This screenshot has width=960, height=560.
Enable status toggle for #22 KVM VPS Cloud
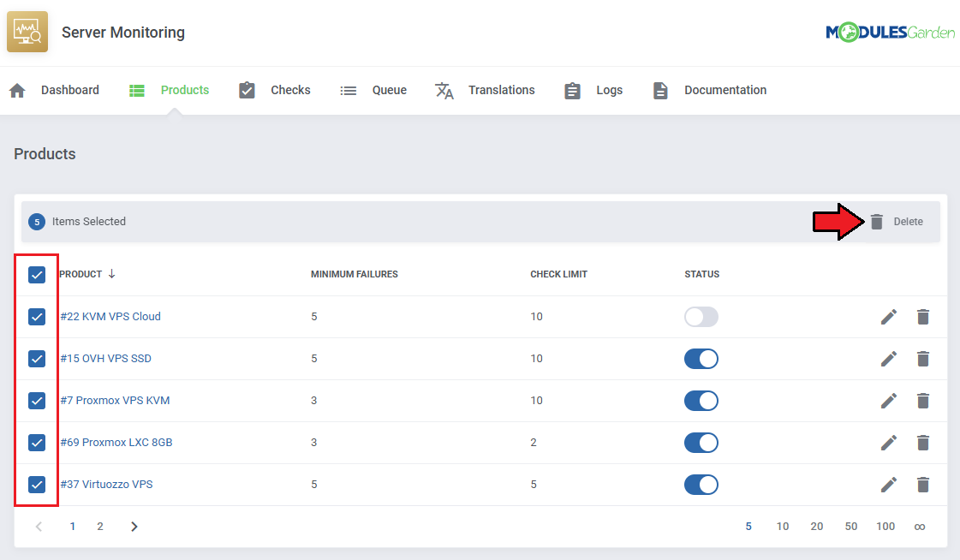click(701, 317)
